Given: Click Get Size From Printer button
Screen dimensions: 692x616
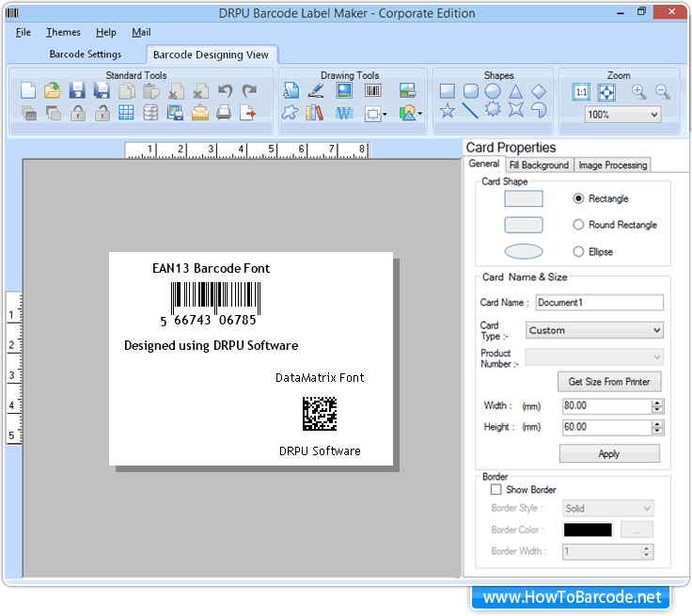Looking at the screenshot, I should pyautogui.click(x=609, y=382).
